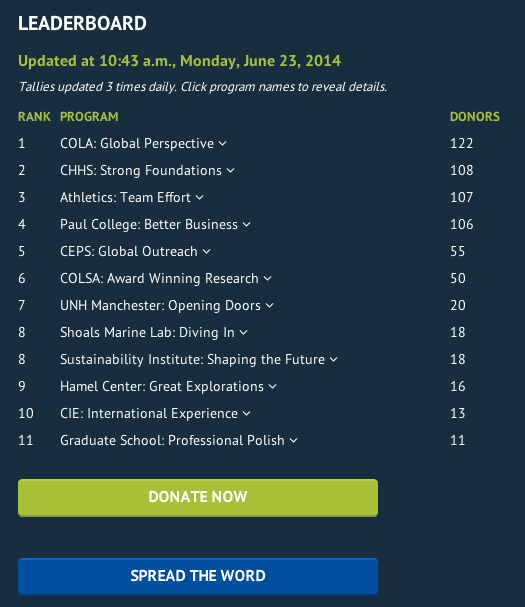
Task: Click the SPREAD THE WORD button
Action: point(198,576)
